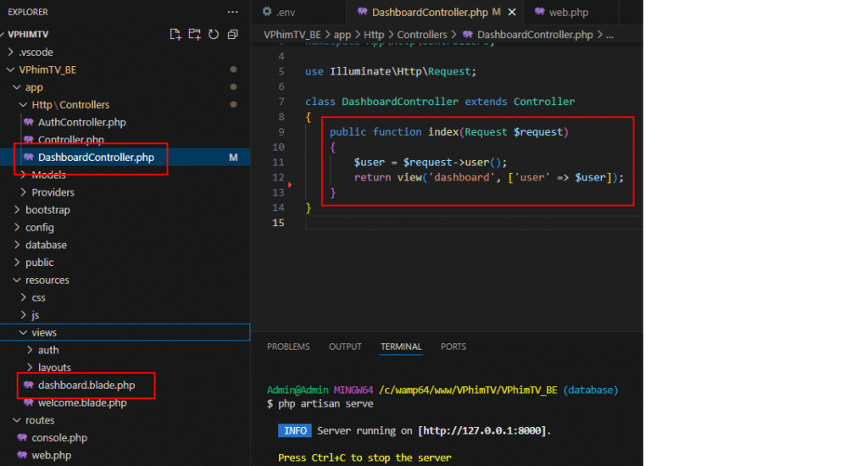Collapse all folders in Explorer

click(x=232, y=34)
